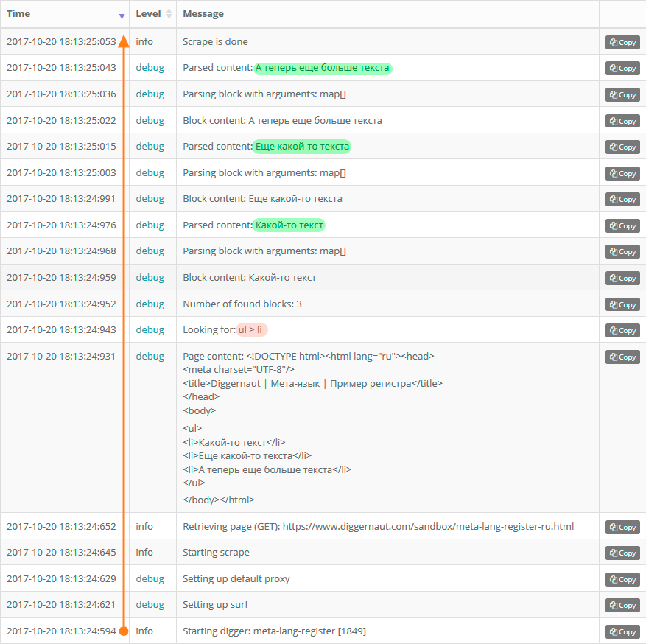Select highlighted text "Какой-то текст" in Parsed content

click(289, 225)
